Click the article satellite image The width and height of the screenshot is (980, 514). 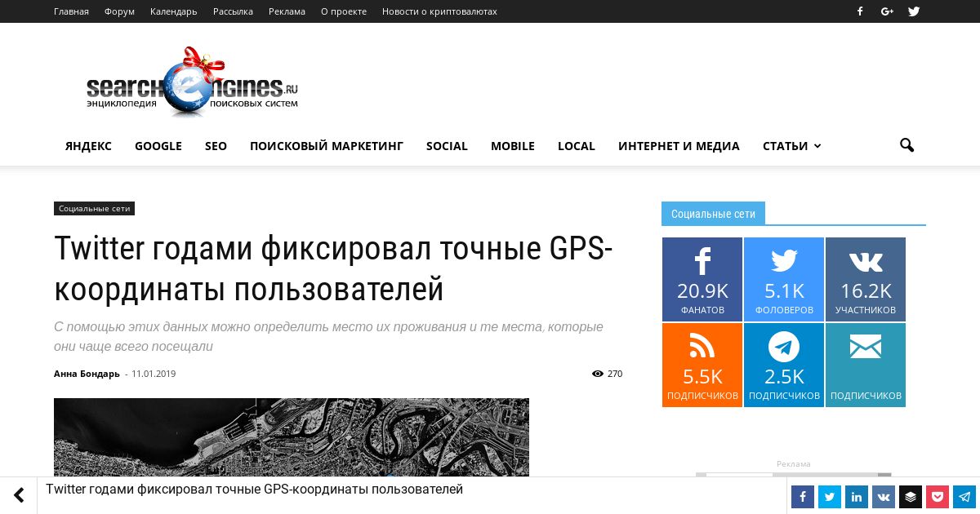(x=292, y=437)
